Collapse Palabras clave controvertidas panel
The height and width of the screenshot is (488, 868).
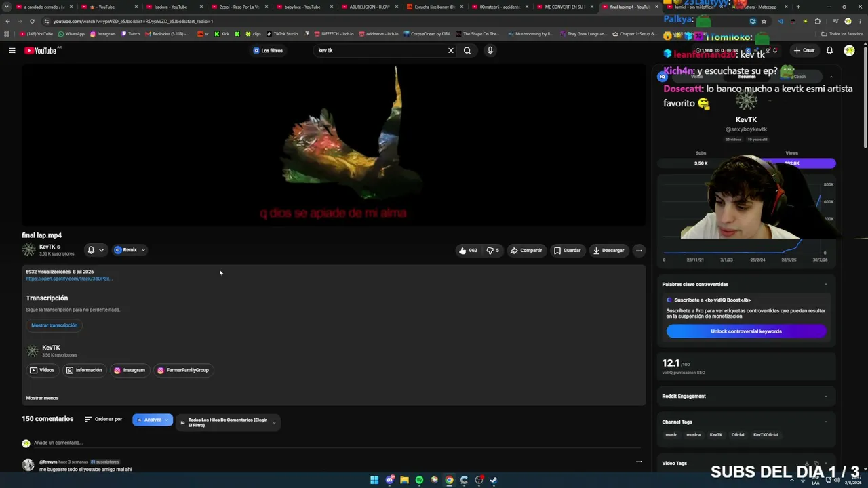coord(825,284)
